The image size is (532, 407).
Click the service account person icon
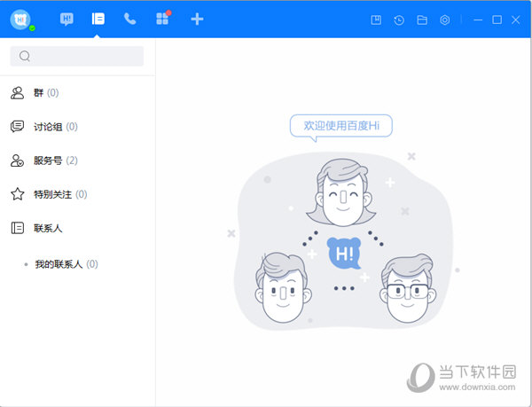click(x=18, y=160)
